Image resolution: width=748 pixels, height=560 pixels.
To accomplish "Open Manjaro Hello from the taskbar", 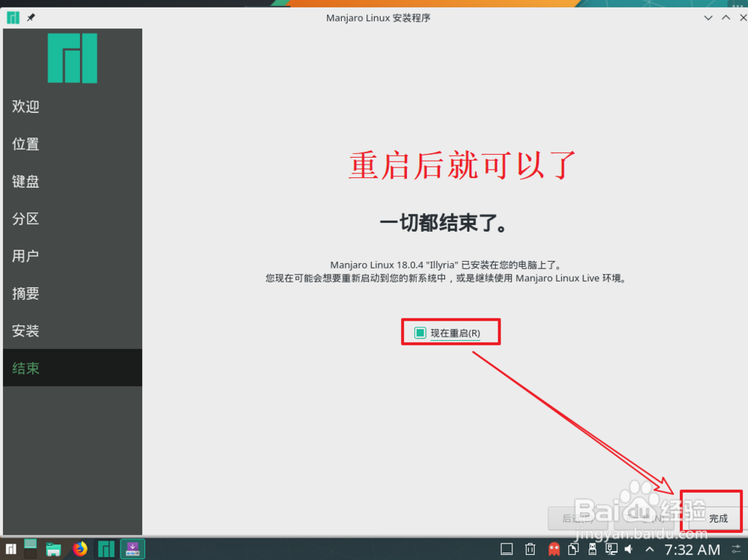I will [106, 549].
